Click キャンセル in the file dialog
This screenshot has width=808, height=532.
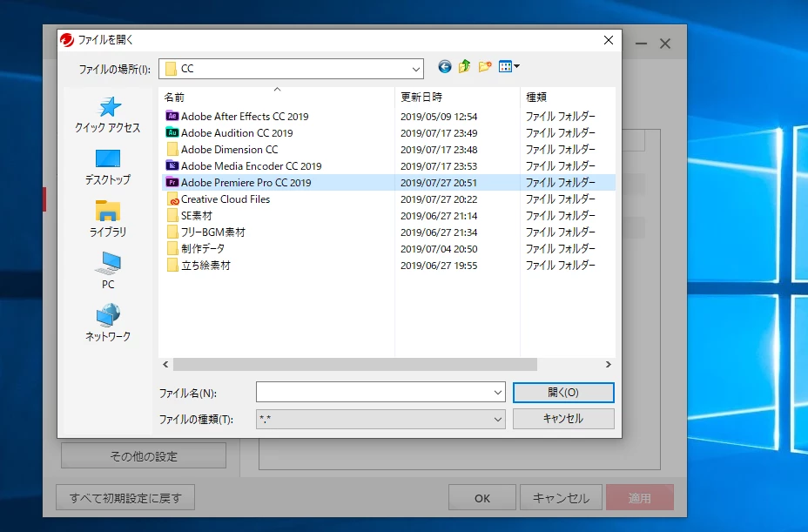click(563, 419)
